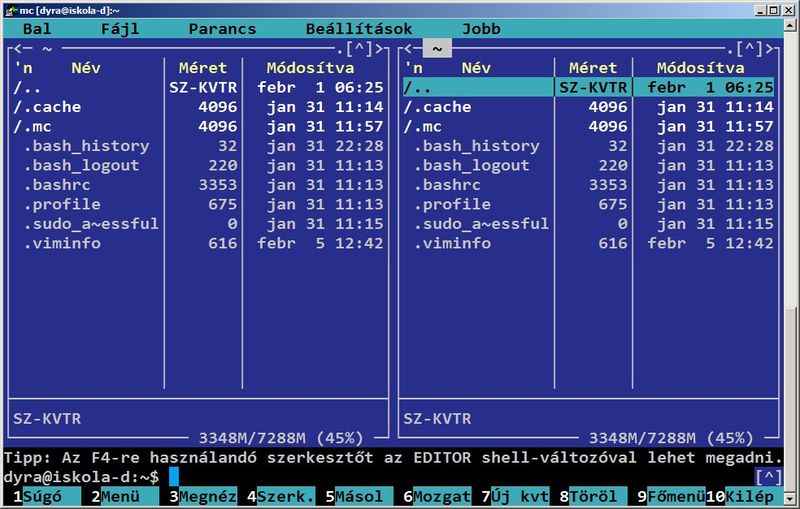Image resolution: width=800 pixels, height=509 pixels.
Task: Select highlighted /.. entry in right panel
Action: (589, 87)
